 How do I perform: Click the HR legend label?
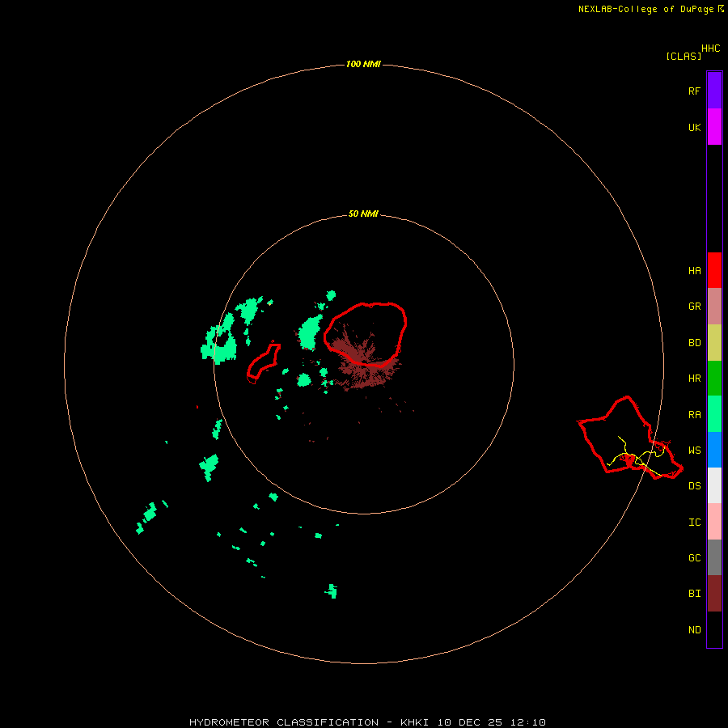pos(694,379)
